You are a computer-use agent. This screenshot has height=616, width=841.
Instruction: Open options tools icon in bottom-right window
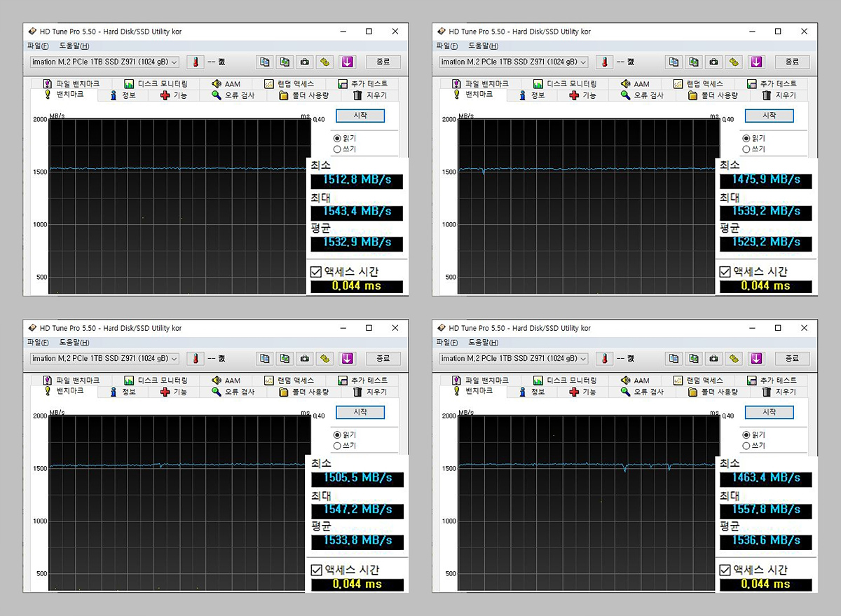pyautogui.click(x=734, y=358)
